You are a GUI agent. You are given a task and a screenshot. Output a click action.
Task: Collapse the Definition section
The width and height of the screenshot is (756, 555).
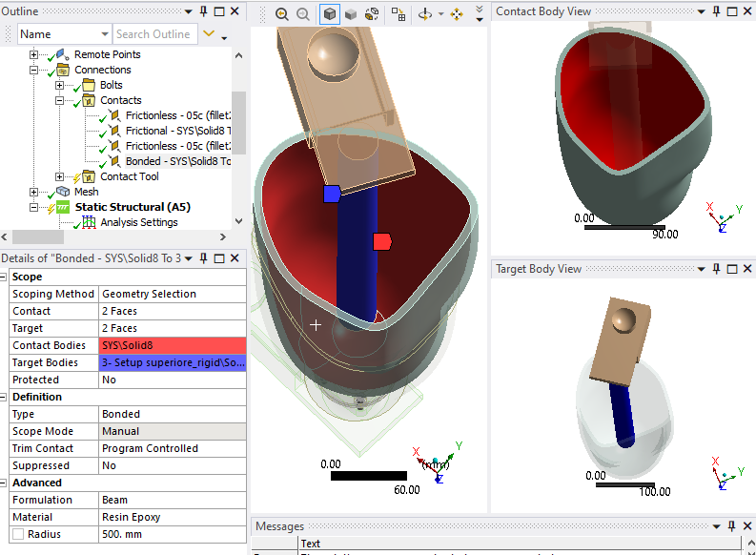(4, 398)
